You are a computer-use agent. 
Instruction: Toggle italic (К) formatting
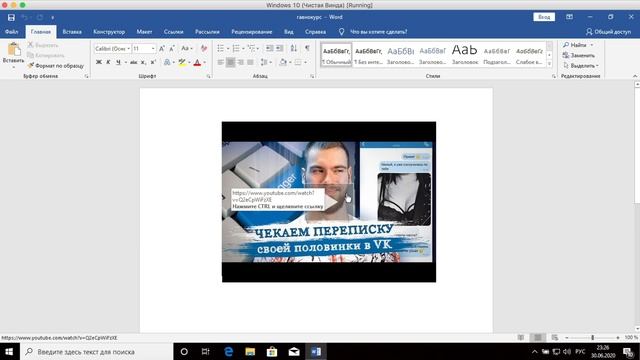[108, 62]
